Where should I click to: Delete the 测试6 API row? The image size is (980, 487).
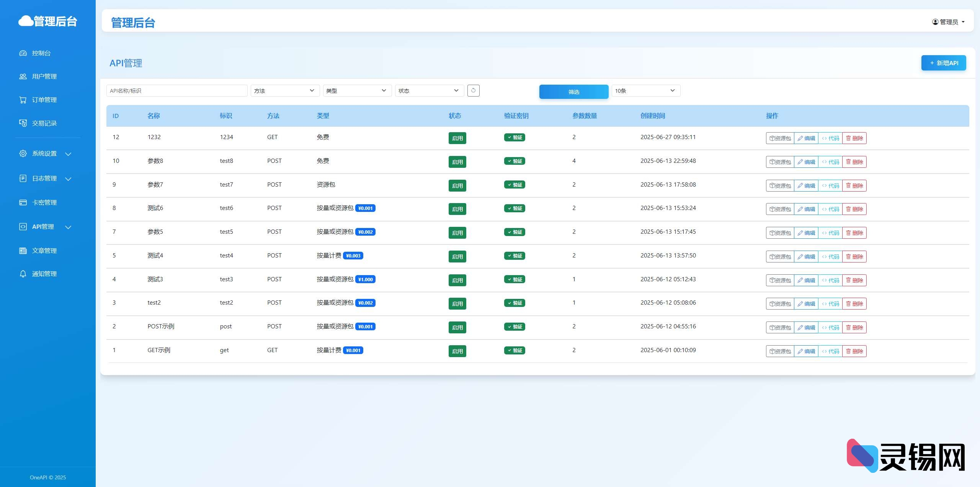tap(854, 209)
